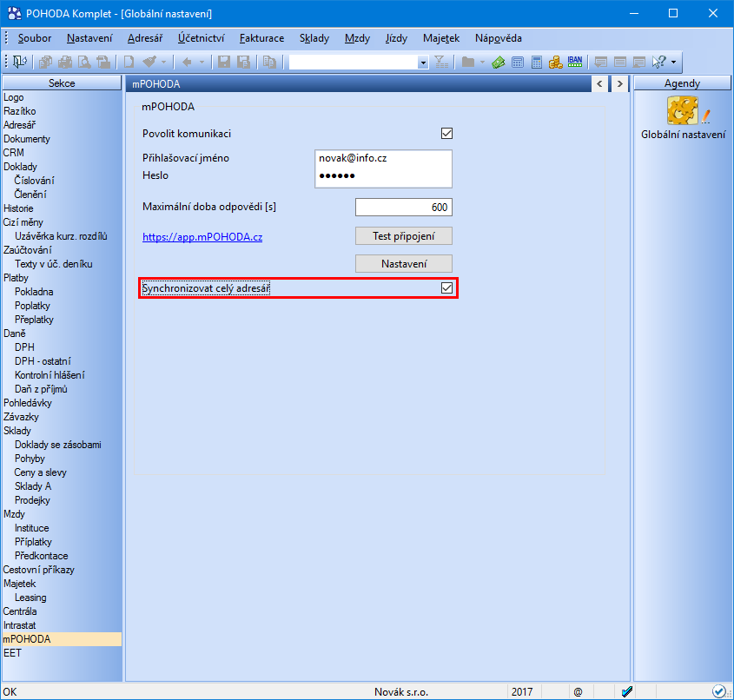
Task: Open the https://app.mPOHODA.cz link
Action: point(202,237)
